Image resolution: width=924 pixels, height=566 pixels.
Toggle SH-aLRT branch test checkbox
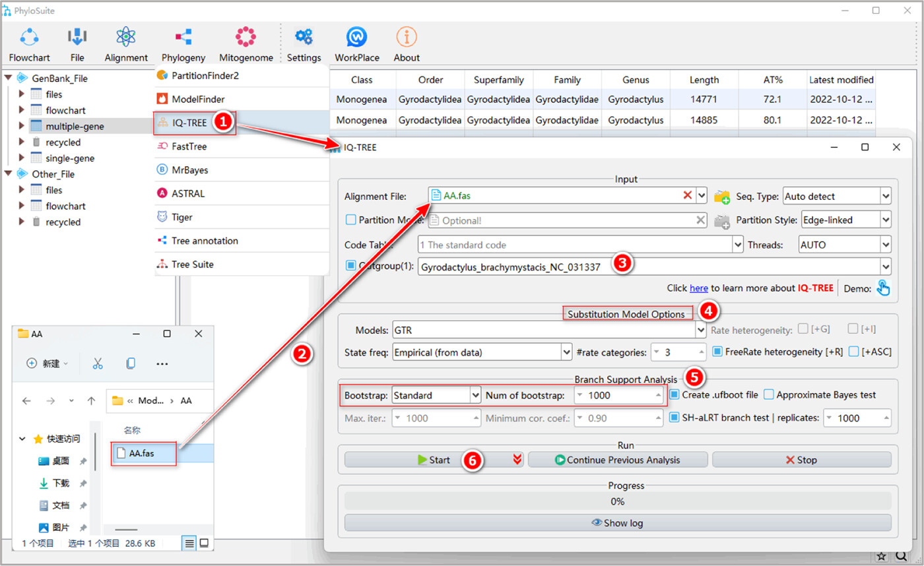pyautogui.click(x=675, y=418)
